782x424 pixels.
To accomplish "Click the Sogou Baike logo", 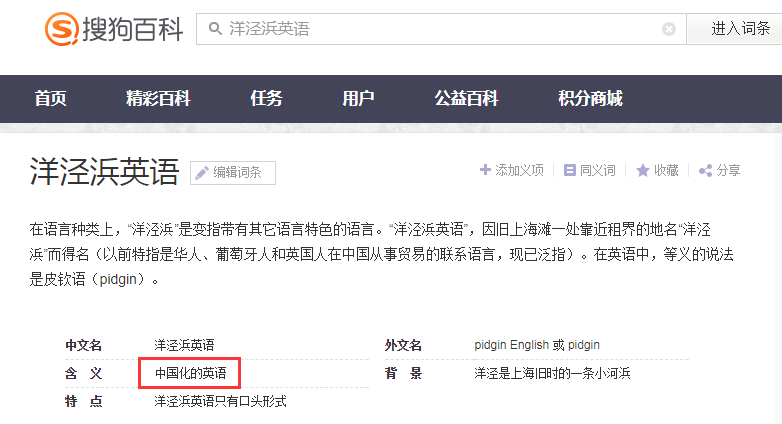I will pyautogui.click(x=114, y=29).
